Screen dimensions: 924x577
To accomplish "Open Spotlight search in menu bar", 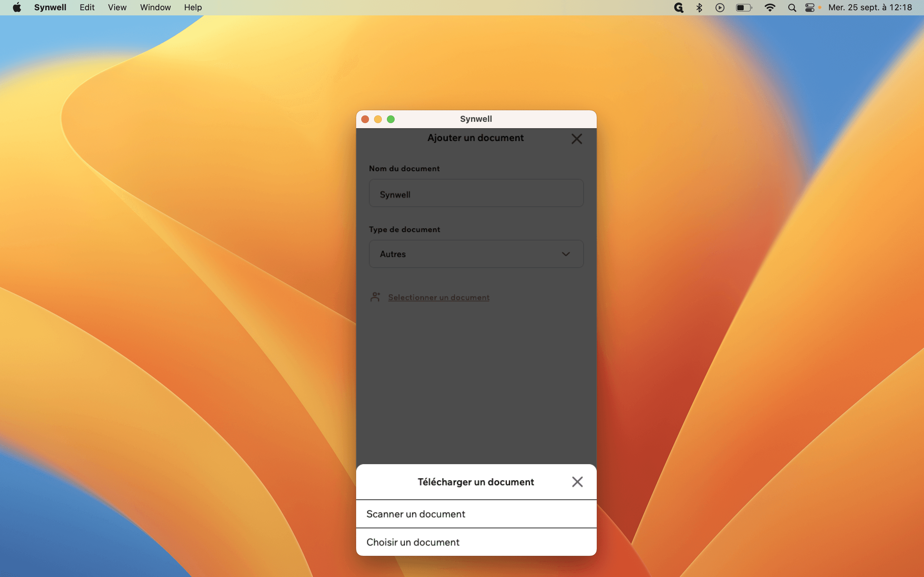I will [x=792, y=8].
